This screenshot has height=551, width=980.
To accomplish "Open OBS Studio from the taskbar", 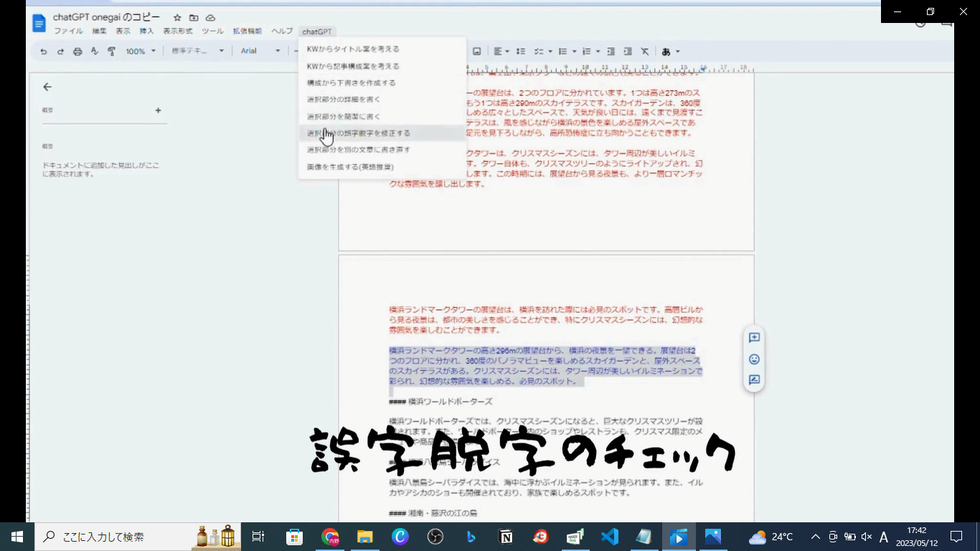I will click(435, 537).
